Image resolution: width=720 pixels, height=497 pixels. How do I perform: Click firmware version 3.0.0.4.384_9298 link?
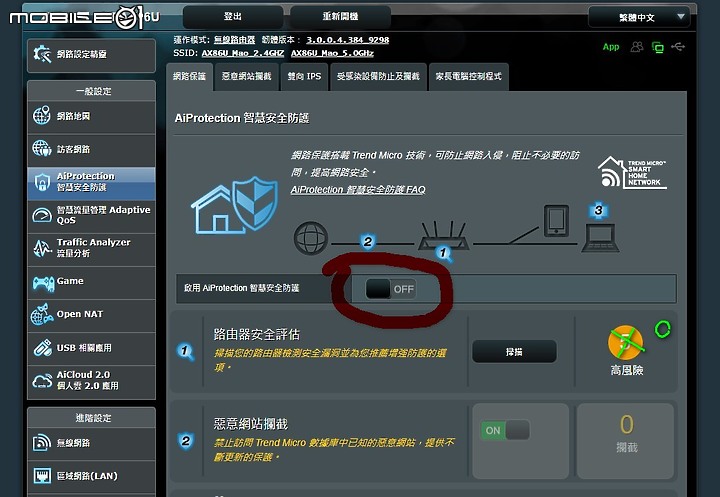pyautogui.click(x=348, y=40)
